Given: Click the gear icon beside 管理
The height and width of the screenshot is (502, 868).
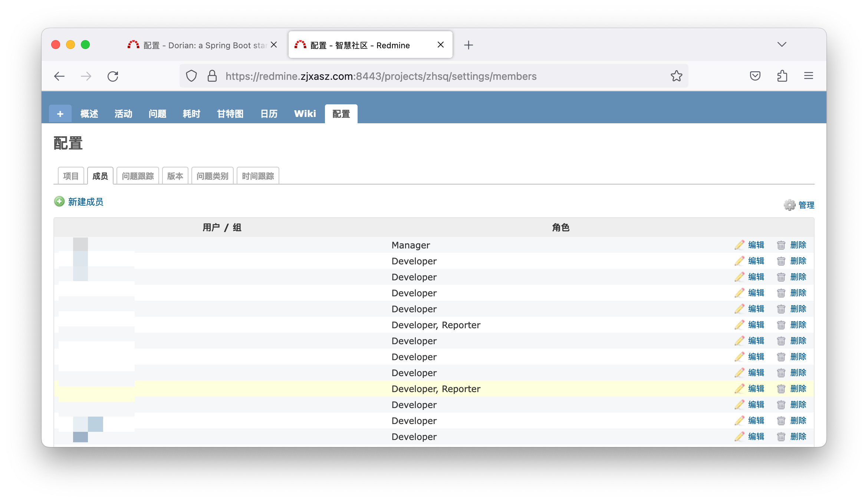Looking at the screenshot, I should [x=789, y=205].
